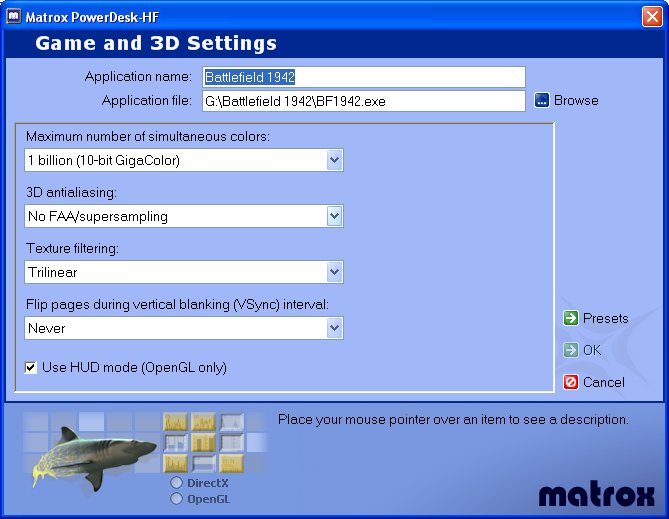This screenshot has width=669, height=519.
Task: Click the 'Game and 3D Settings' heading
Action: pos(156,44)
